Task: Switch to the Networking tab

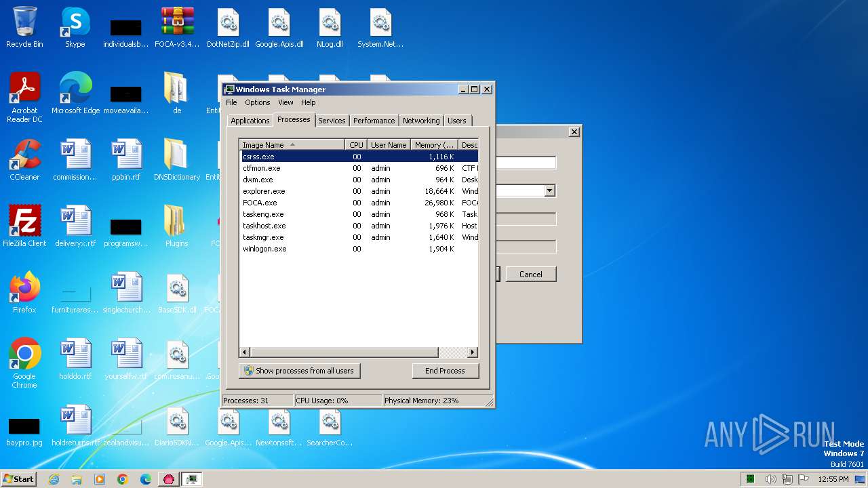Action: pyautogui.click(x=421, y=121)
